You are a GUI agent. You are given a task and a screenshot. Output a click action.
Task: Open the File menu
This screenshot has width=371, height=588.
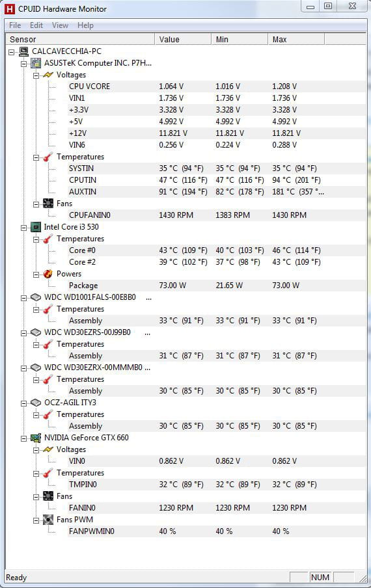point(15,25)
